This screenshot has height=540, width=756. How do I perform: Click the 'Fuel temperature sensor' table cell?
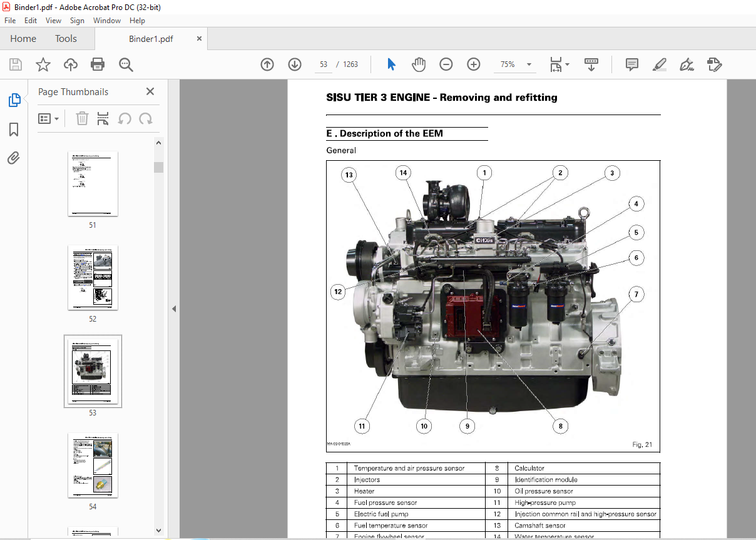click(x=391, y=526)
